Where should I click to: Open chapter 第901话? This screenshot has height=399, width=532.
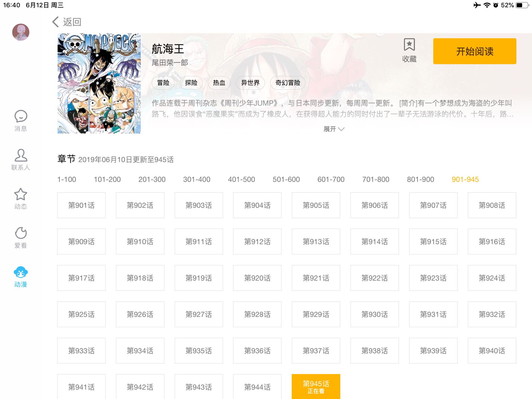pos(81,205)
